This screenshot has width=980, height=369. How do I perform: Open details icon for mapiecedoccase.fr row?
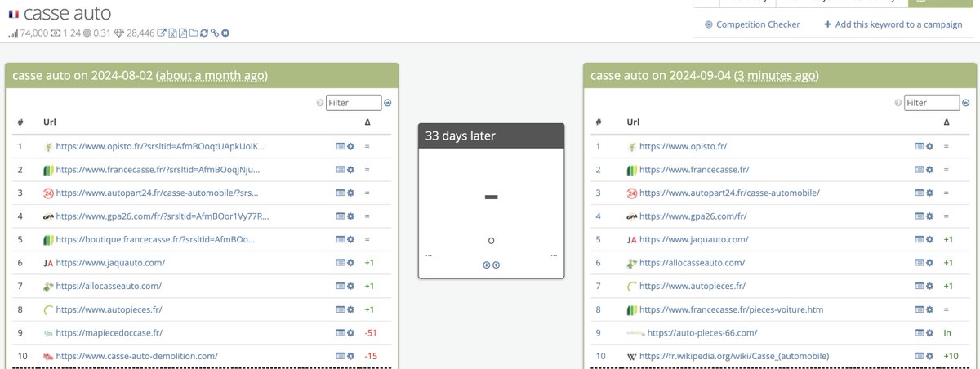click(x=341, y=332)
